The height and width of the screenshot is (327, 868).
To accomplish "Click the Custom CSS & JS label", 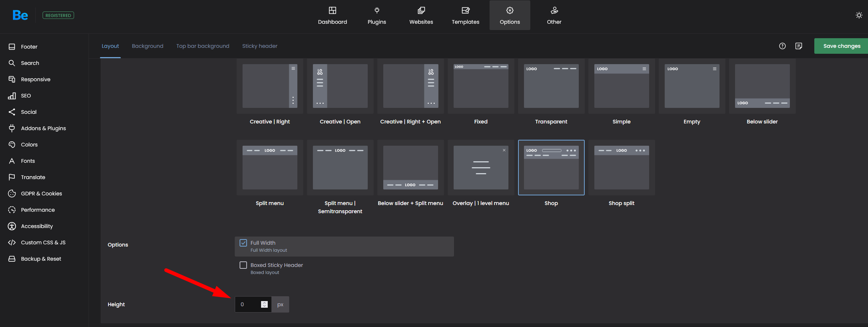I will 43,242.
